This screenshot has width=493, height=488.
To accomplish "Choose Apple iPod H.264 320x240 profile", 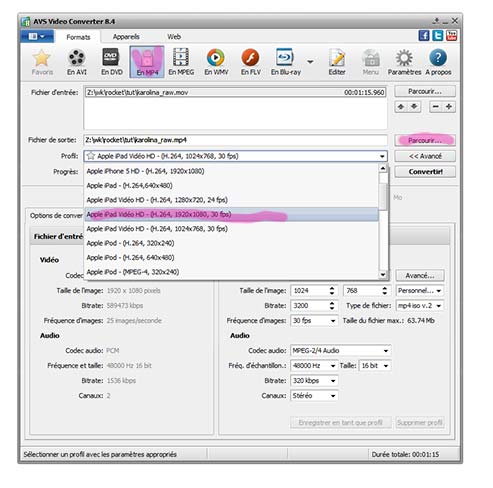I will (231, 243).
